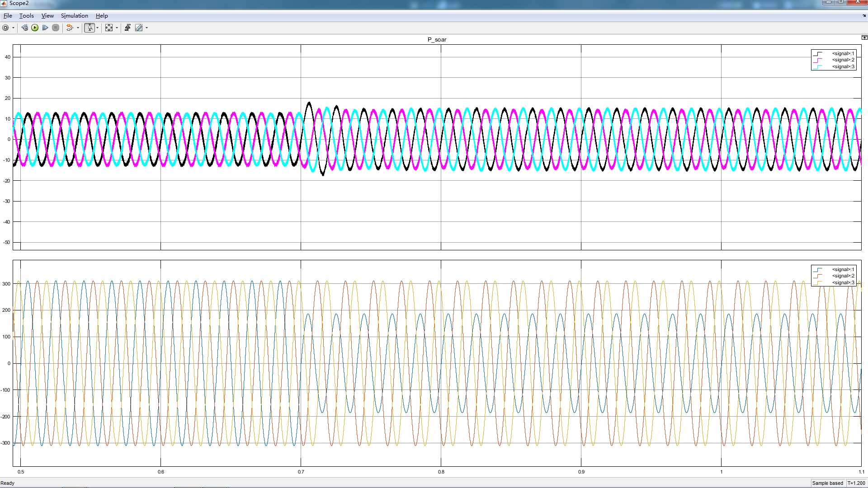This screenshot has height=488, width=868.
Task: Toggle the Zoom Y-axis tool
Action: point(90,28)
